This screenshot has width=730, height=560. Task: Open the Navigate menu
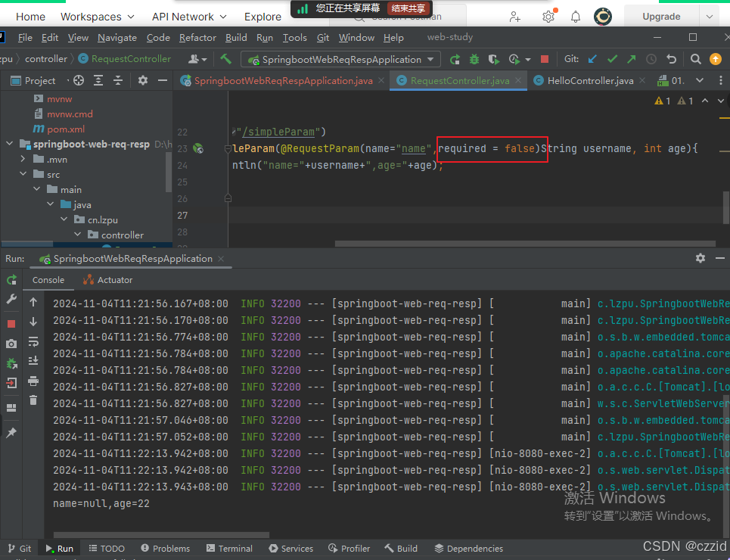pyautogui.click(x=116, y=38)
